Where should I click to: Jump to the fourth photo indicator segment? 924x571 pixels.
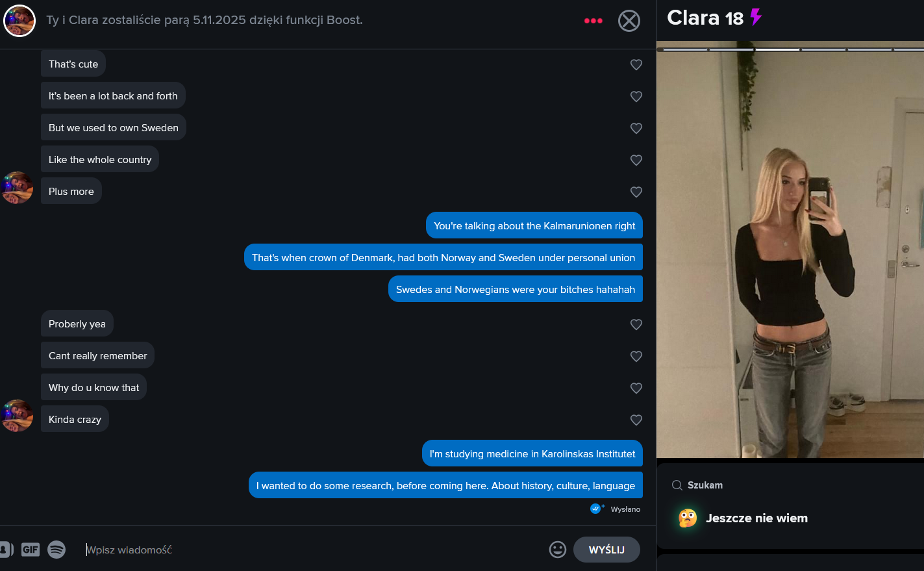[823, 49]
